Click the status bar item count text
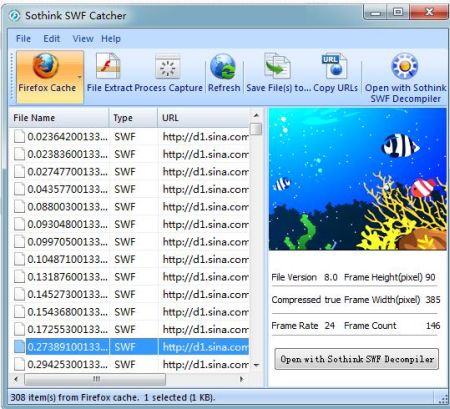 click(x=113, y=397)
